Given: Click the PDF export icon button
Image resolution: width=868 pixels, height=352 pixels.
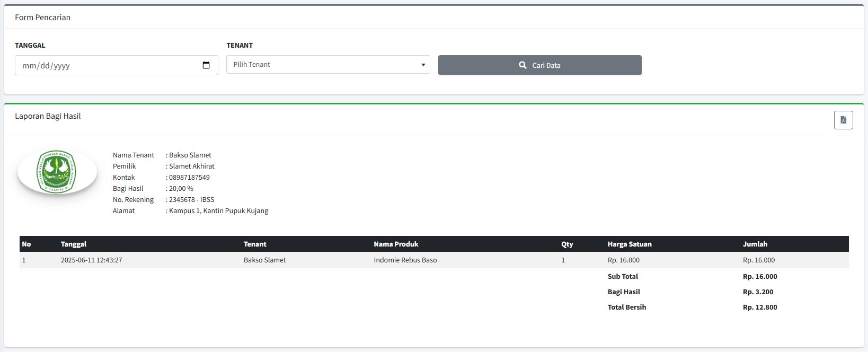Looking at the screenshot, I should pyautogui.click(x=843, y=120).
